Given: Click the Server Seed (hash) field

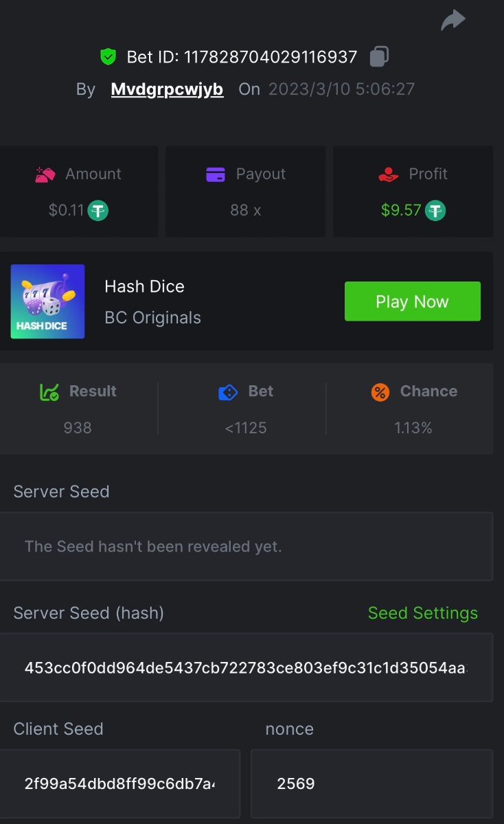Looking at the screenshot, I should pyautogui.click(x=246, y=667).
